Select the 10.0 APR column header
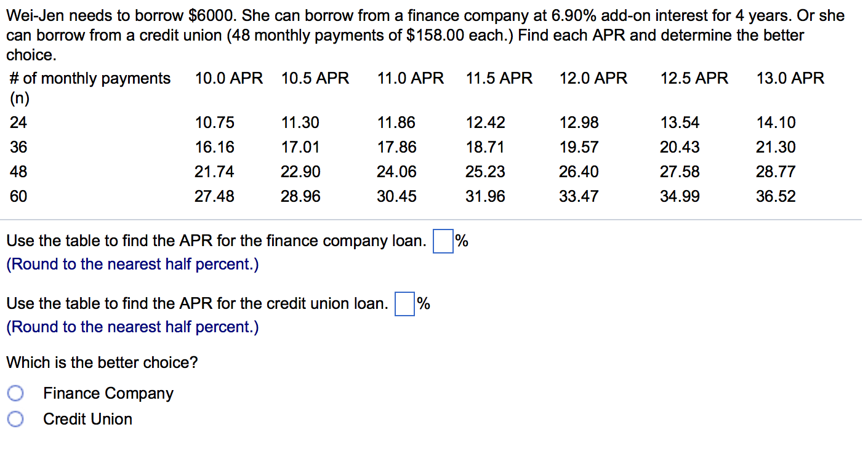 [x=229, y=78]
